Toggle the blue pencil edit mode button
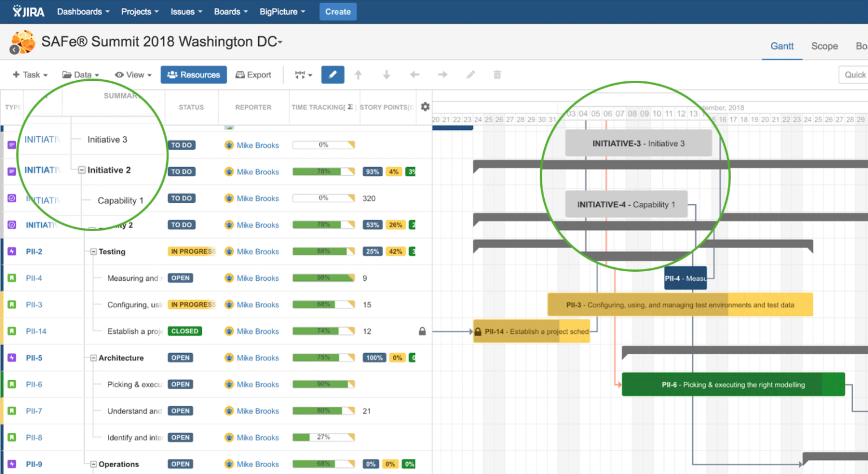 click(332, 75)
